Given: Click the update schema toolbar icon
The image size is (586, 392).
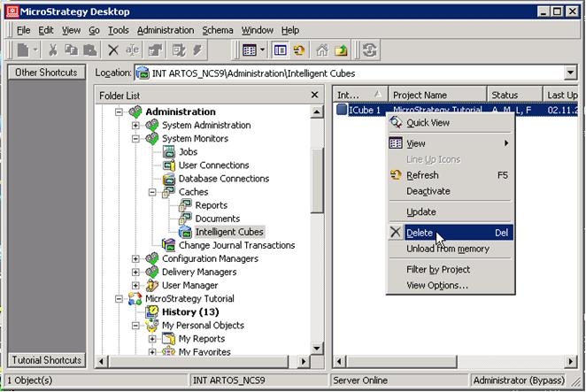Looking at the screenshot, I should 370,50.
